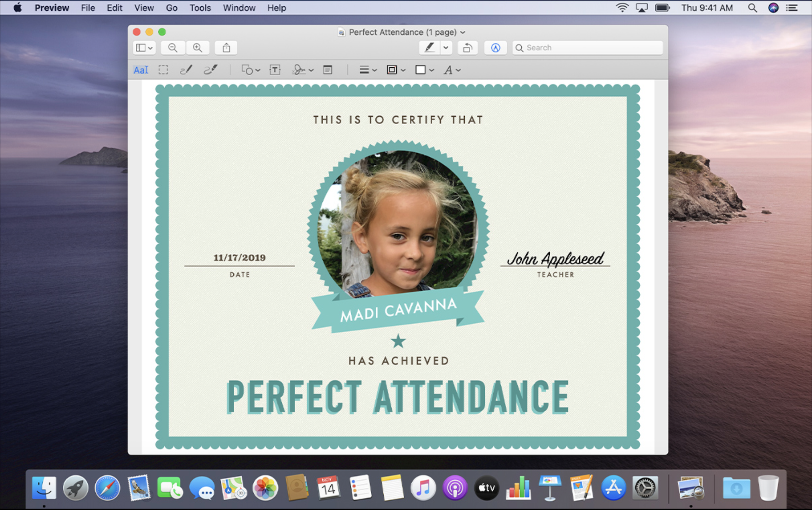Image resolution: width=812 pixels, height=510 pixels.
Task: Toggle the Text Selection tool
Action: 141,70
